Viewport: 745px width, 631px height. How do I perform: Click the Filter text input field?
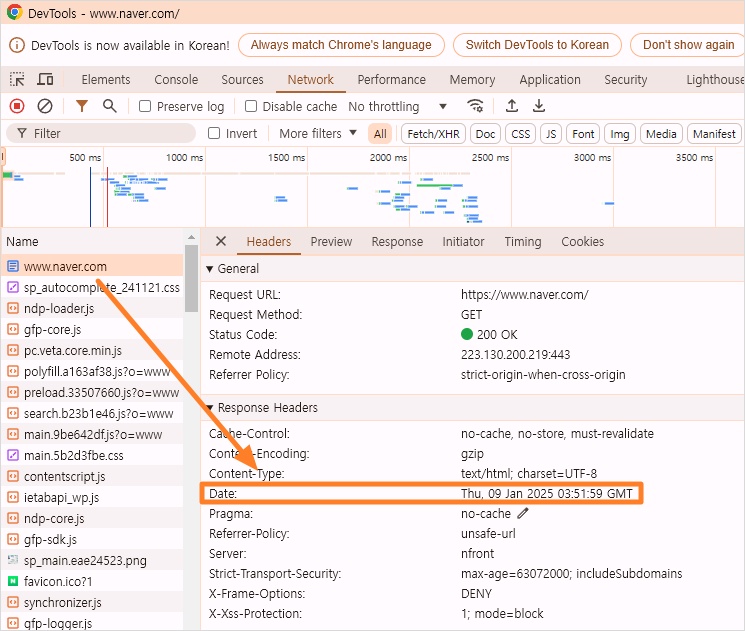101,134
